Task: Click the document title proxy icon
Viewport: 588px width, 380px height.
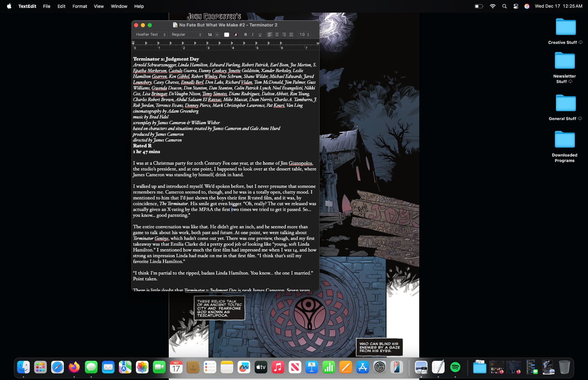Action: 175,25
